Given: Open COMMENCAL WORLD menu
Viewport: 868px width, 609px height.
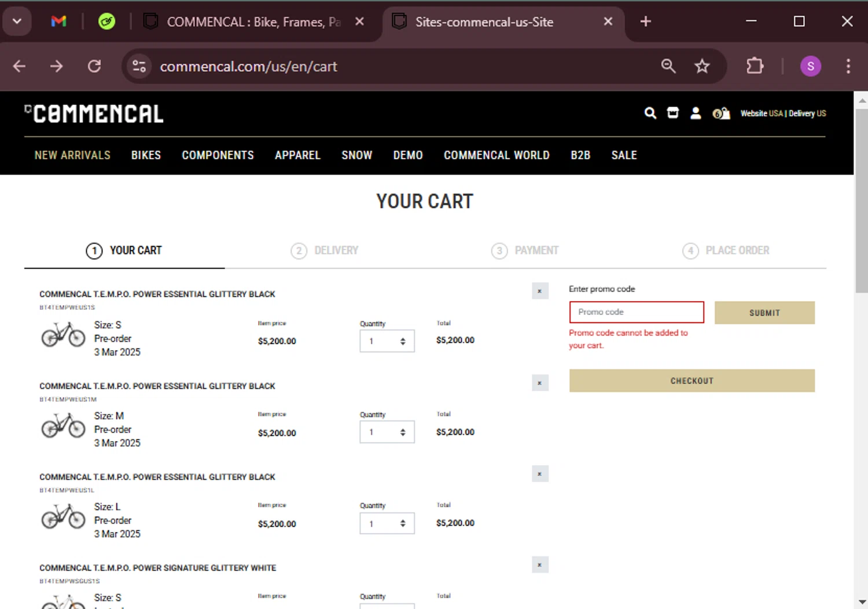Looking at the screenshot, I should [x=496, y=155].
